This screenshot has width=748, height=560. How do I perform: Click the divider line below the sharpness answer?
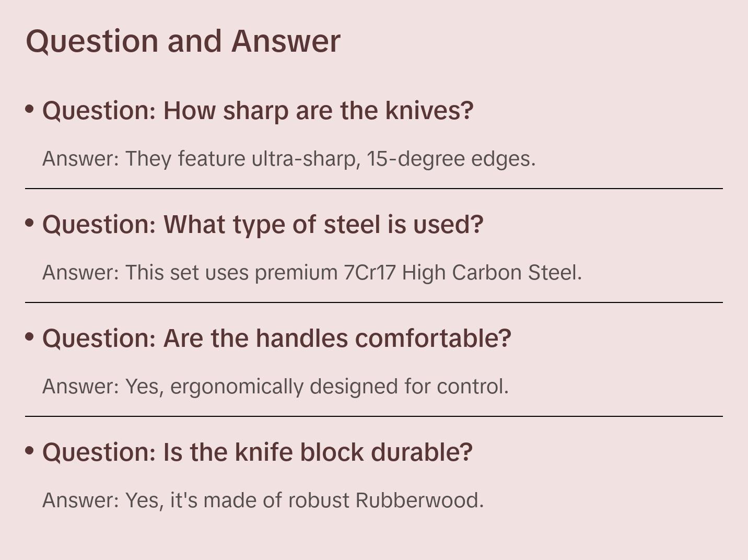tap(373, 189)
